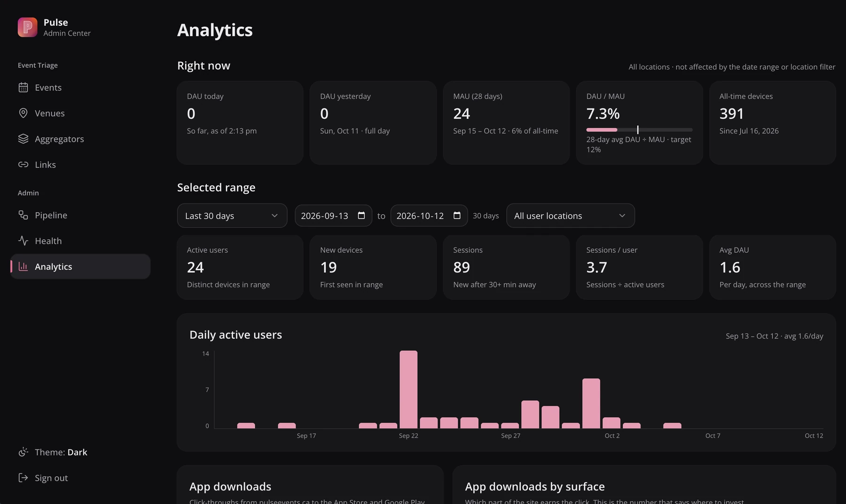Click the App downloads by surface heading
This screenshot has height=504, width=846.
[x=535, y=487]
